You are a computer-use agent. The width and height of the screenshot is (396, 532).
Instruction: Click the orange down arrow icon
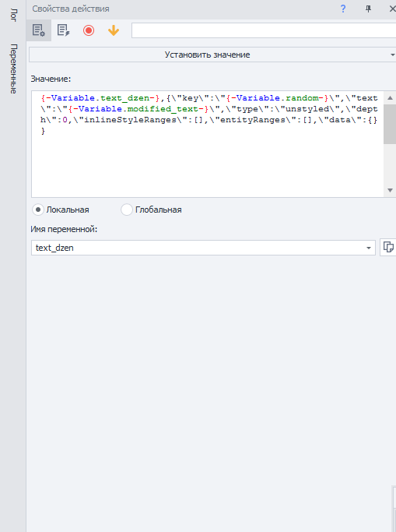tap(114, 30)
